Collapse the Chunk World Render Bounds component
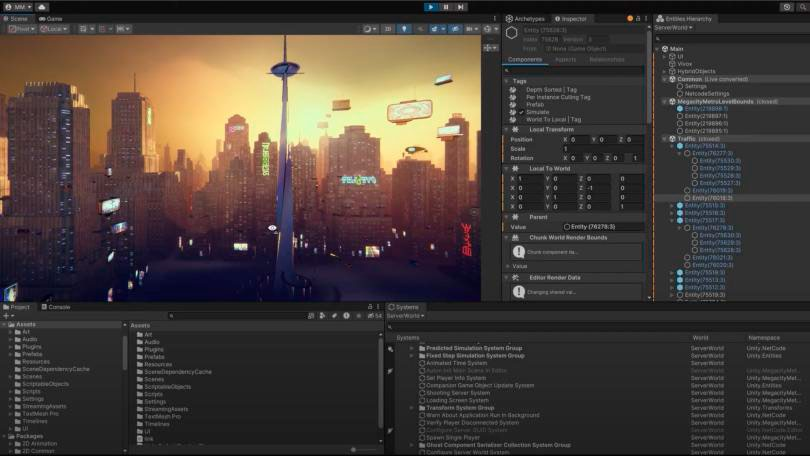 click(x=507, y=238)
